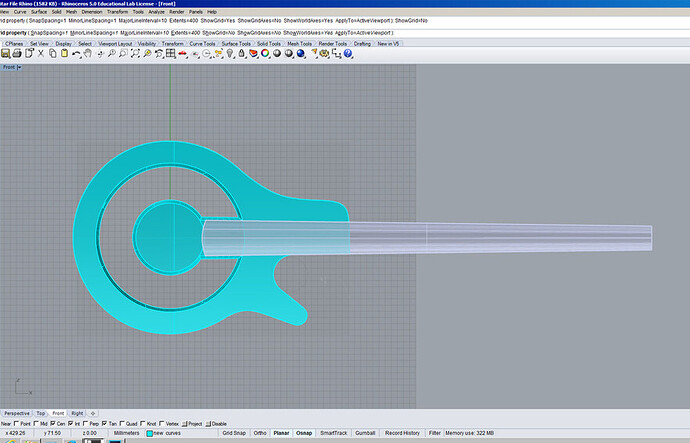Toggle Osnap in status bar
The image size is (690, 443).
click(x=304, y=433)
